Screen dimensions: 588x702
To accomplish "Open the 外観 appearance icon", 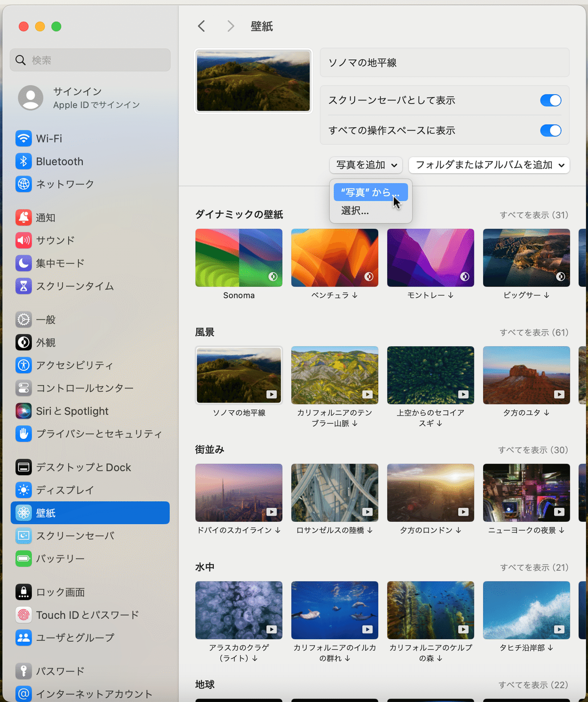I will coord(24,342).
